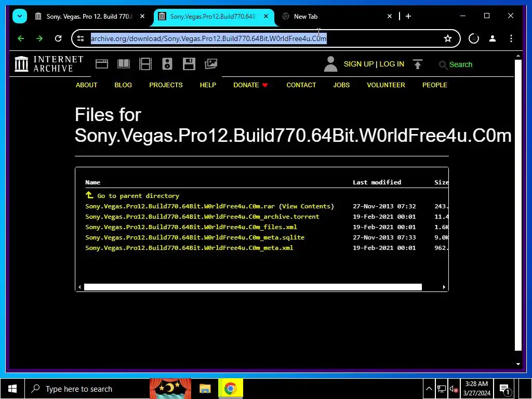Viewport: 532px width, 399px height.
Task: Open the _meta.xml file link
Action: (189, 248)
